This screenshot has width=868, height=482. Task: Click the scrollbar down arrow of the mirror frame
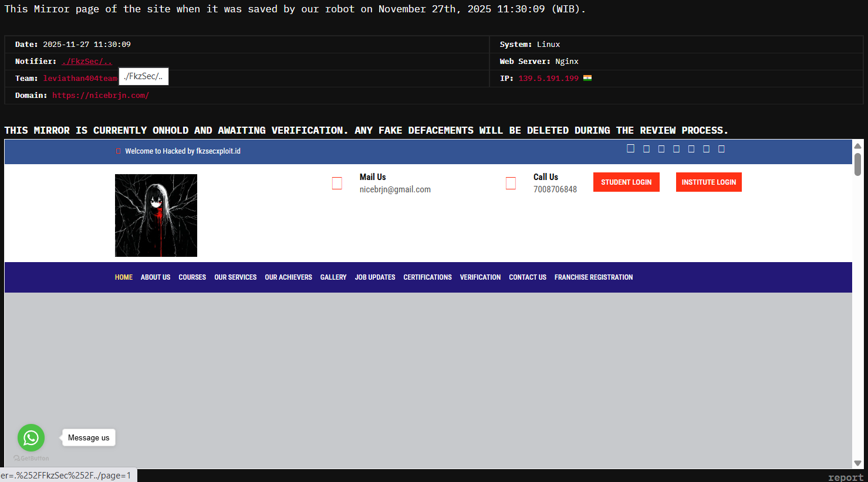pos(857,463)
